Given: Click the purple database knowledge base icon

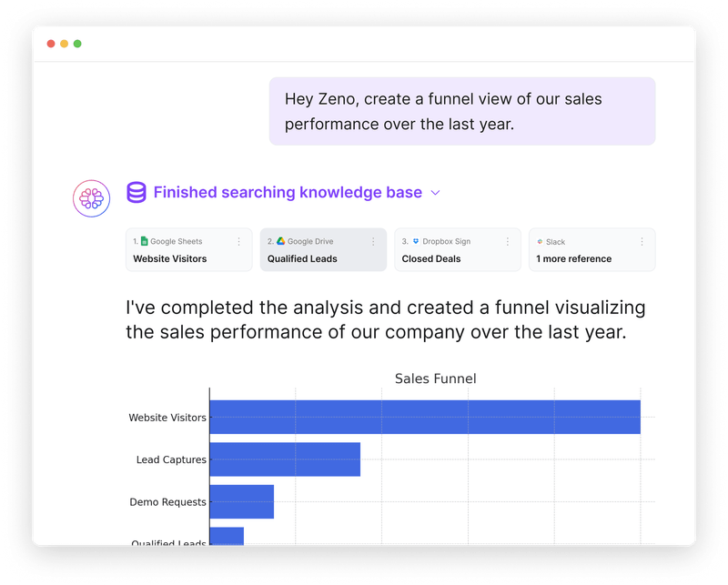Looking at the screenshot, I should point(136,192).
